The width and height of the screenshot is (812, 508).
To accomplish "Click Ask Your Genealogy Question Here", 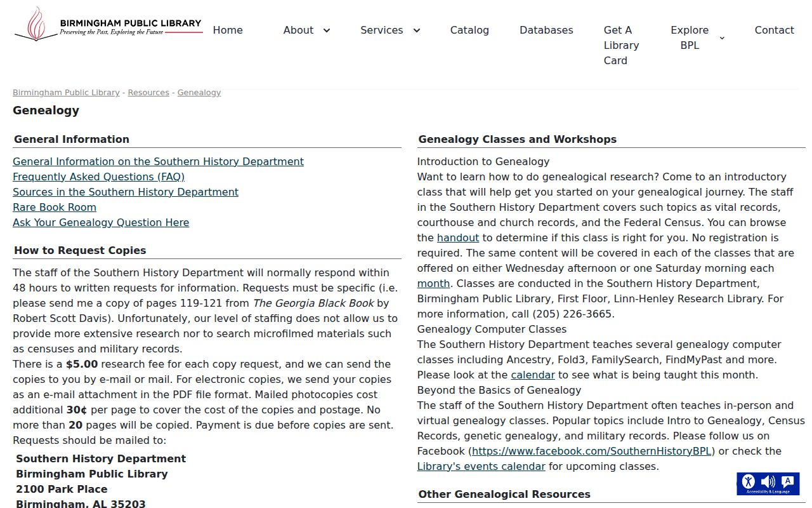I will coord(101,222).
